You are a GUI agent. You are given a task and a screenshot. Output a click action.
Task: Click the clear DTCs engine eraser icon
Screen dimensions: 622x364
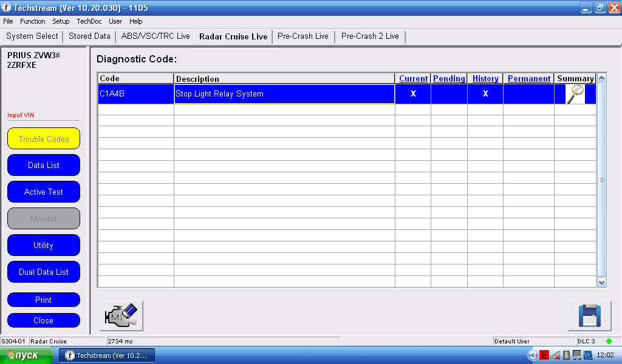tap(121, 315)
